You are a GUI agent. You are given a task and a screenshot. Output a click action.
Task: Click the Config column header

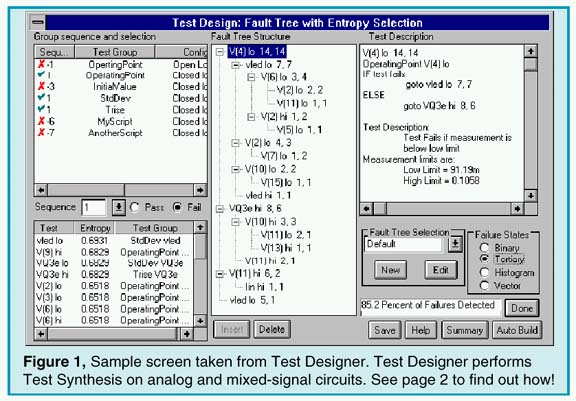(181, 52)
